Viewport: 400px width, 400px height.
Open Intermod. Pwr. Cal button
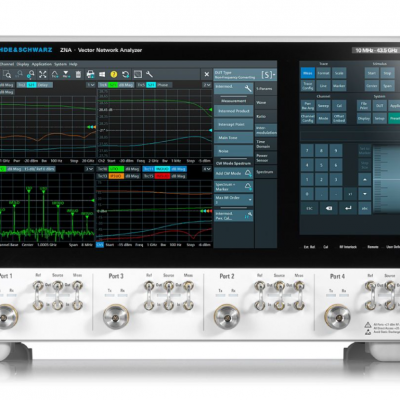[x=233, y=216]
